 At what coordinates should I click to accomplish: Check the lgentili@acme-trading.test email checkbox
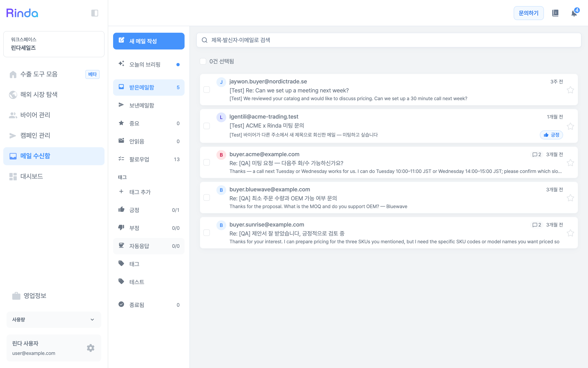(207, 126)
